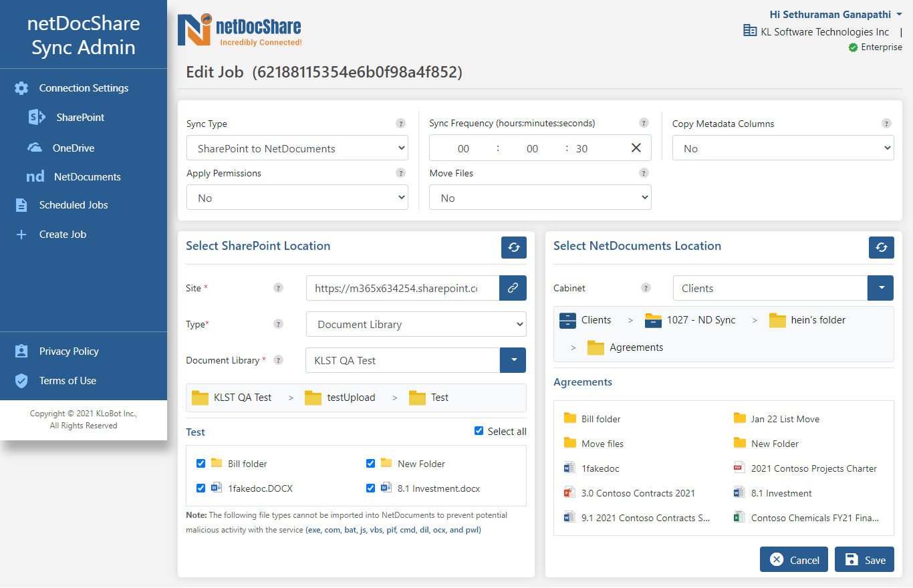
Task: Click the Cancel button
Action: 794,560
